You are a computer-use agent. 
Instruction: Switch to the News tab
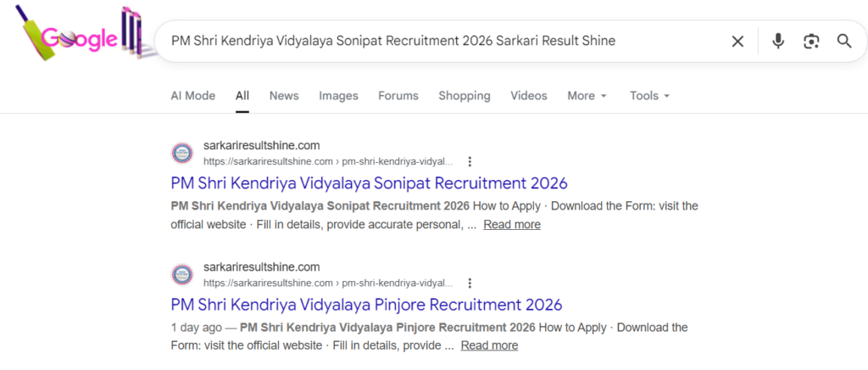[x=284, y=96]
